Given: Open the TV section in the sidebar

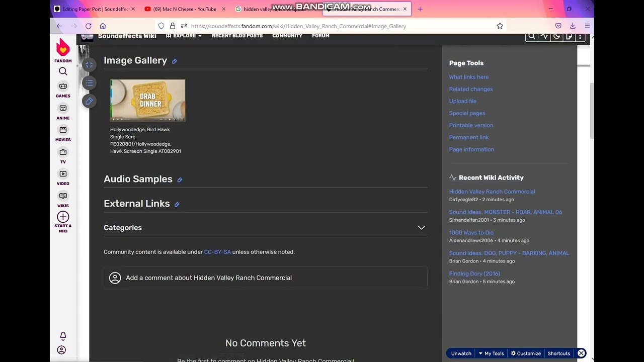Looking at the screenshot, I should pyautogui.click(x=63, y=155).
